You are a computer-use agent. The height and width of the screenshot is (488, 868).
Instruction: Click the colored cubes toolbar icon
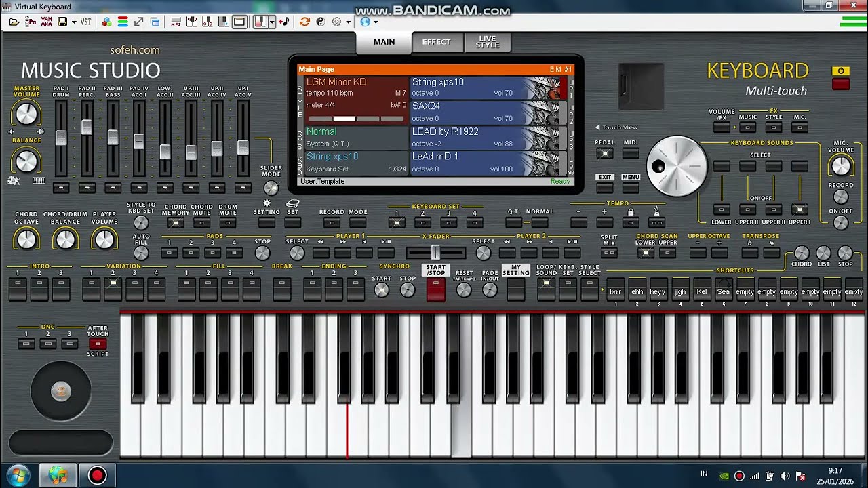(106, 22)
